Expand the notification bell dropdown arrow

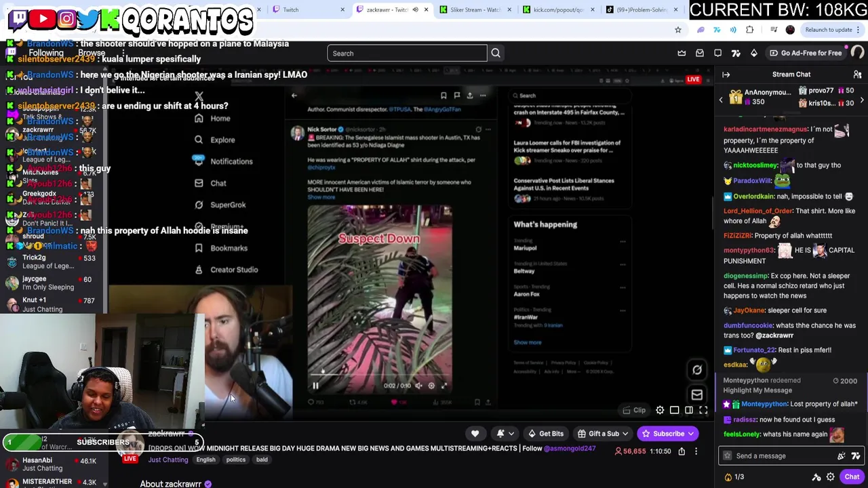click(511, 434)
